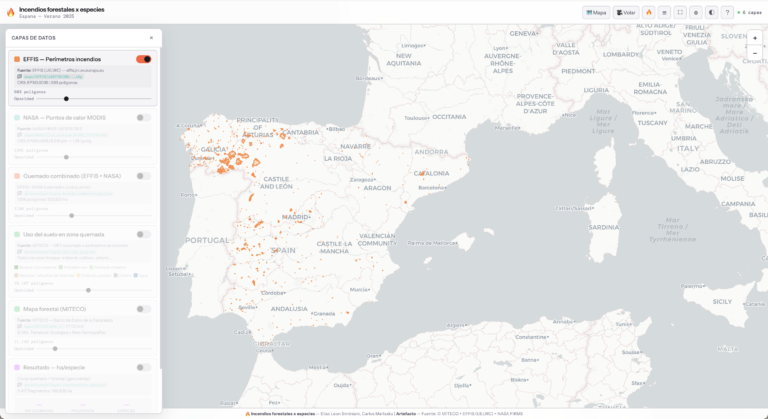
Task: Click the EFFIS opacity slider handle
Action: pyautogui.click(x=66, y=99)
